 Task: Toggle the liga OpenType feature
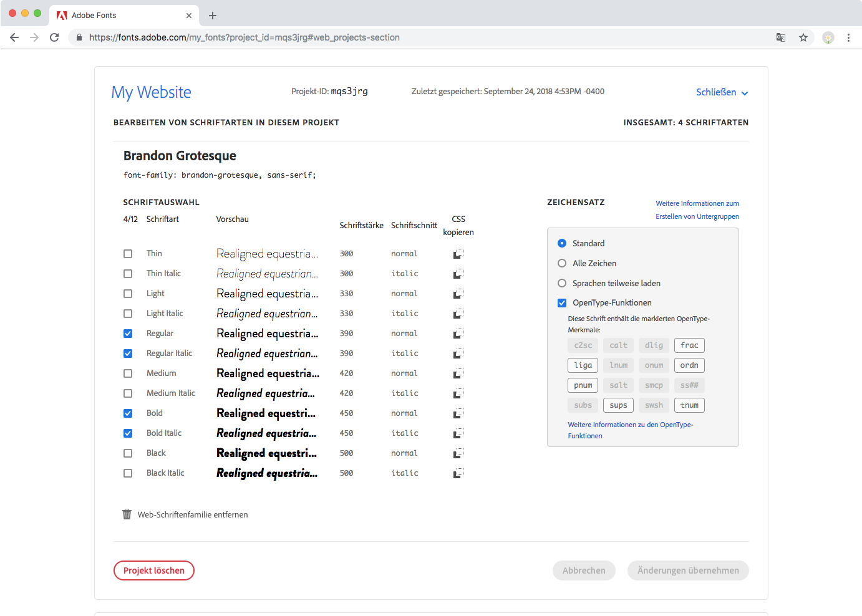point(583,365)
